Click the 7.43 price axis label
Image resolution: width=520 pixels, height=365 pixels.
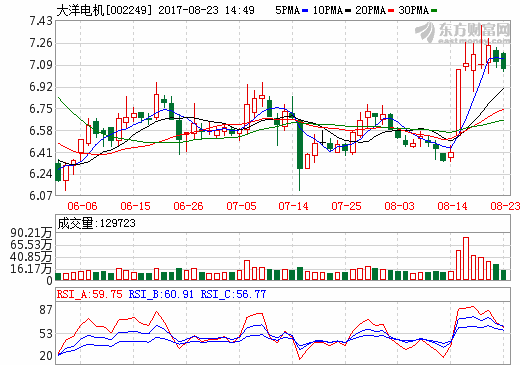pyautogui.click(x=41, y=21)
